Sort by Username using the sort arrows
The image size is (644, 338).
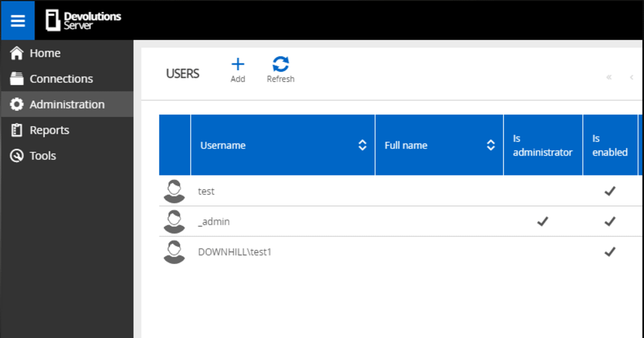tap(362, 145)
